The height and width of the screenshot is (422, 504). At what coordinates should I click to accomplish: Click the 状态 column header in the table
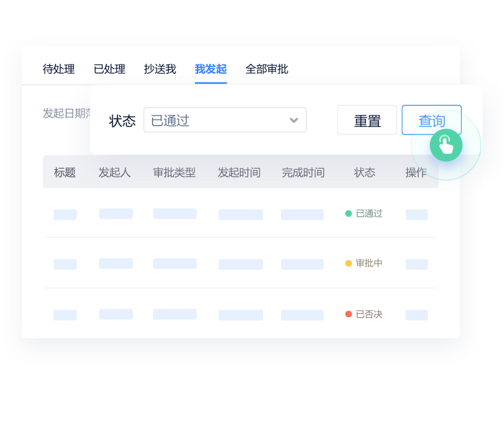pyautogui.click(x=365, y=173)
